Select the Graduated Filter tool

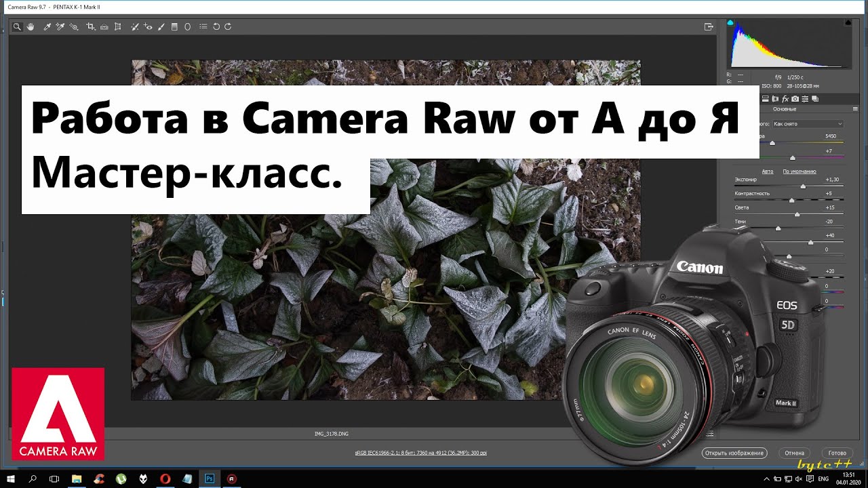pos(174,26)
